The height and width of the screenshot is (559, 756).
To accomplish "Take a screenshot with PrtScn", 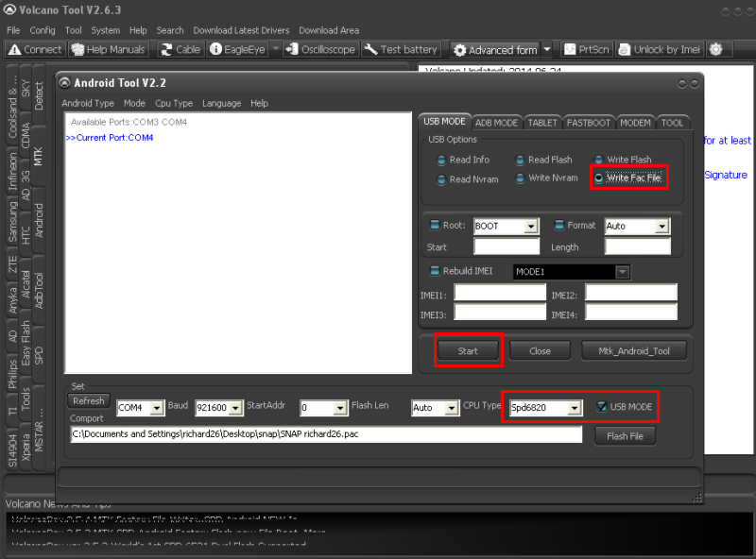I will pyautogui.click(x=587, y=49).
